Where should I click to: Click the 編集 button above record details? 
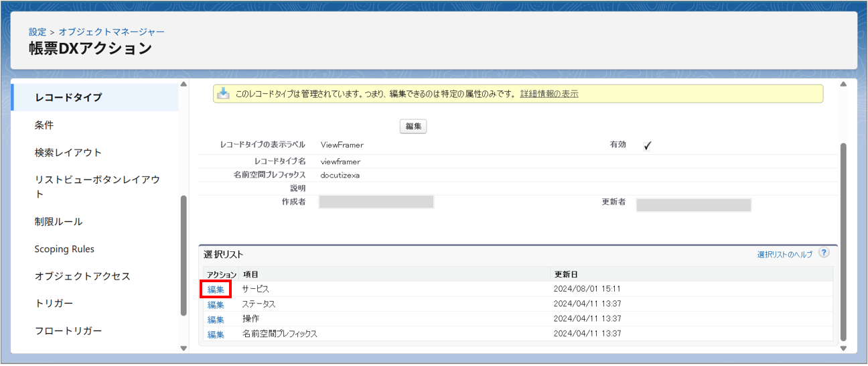(413, 127)
